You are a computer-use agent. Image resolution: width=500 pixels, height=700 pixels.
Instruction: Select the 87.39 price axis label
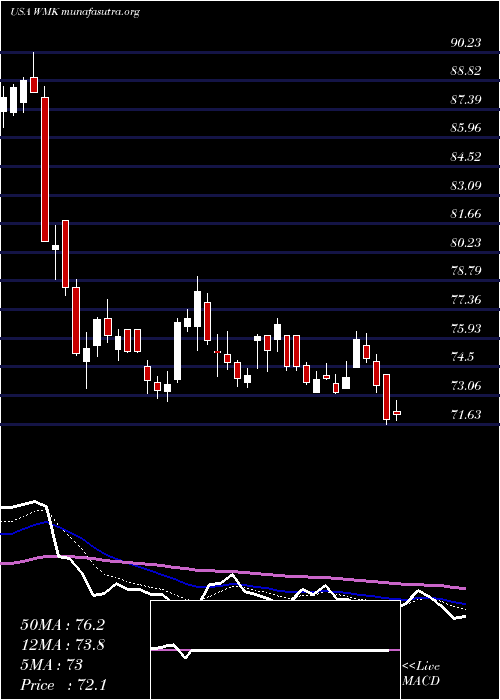466,99
